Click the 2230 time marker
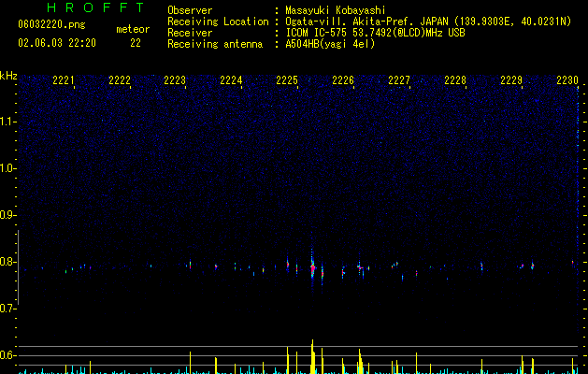The height and width of the screenshot is (374, 588). 567,80
